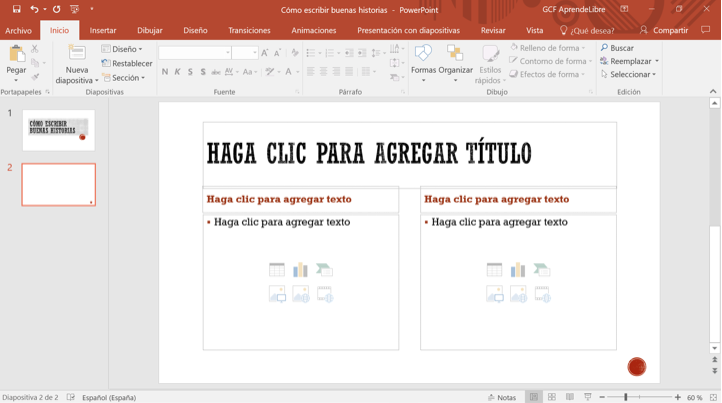This screenshot has width=722, height=403.
Task: Select the first slide thumbnail
Action: click(59, 129)
